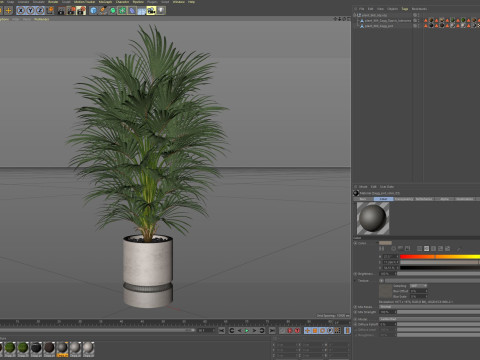Click the green generator object icon
This screenshot has width=480, height=360.
pos(113,11)
